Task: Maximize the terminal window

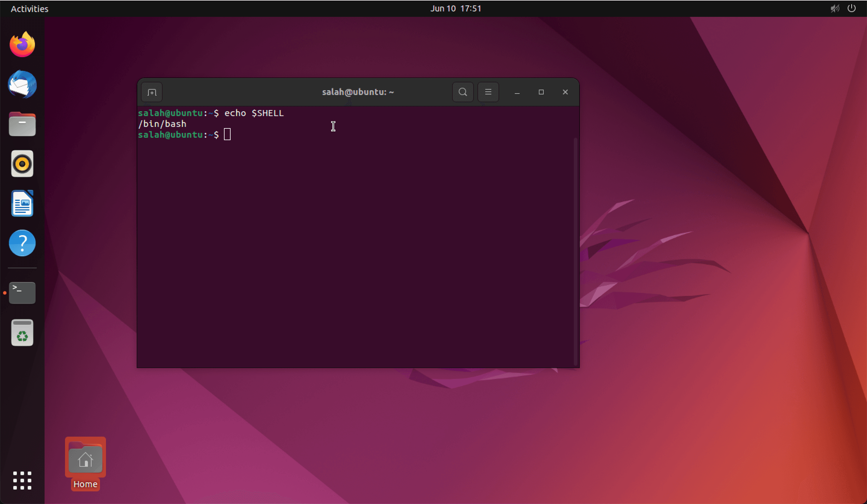Action: (x=541, y=92)
